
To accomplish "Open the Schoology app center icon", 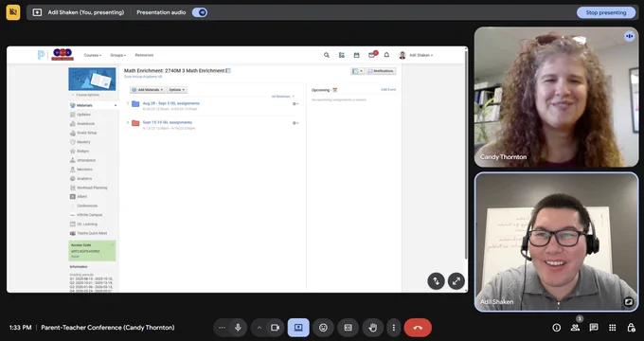I will coord(341,55).
